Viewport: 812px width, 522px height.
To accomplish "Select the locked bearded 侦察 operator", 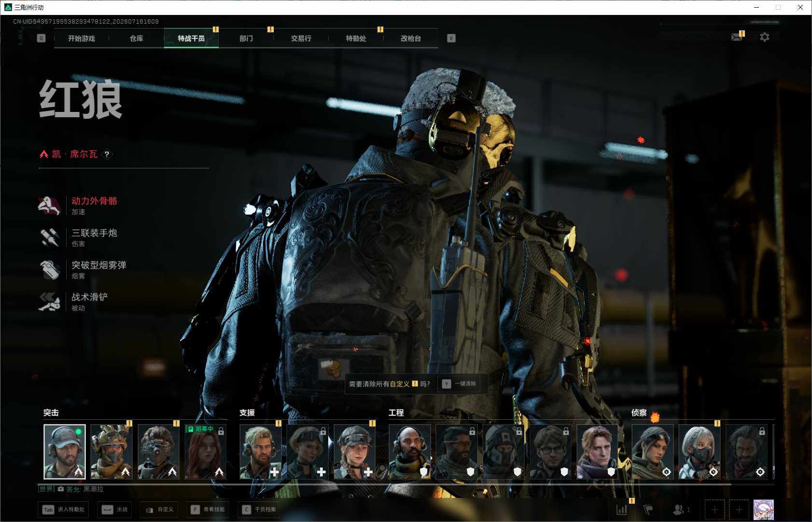I will (x=746, y=452).
